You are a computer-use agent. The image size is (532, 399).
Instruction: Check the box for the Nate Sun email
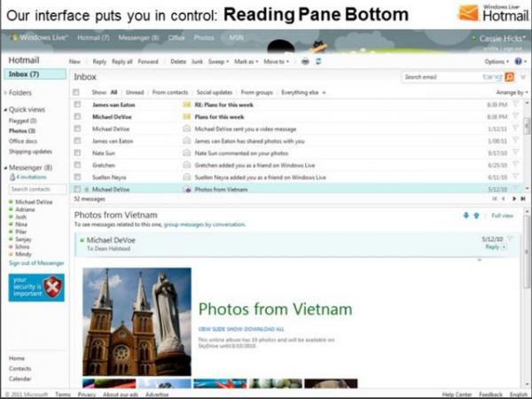coord(77,153)
